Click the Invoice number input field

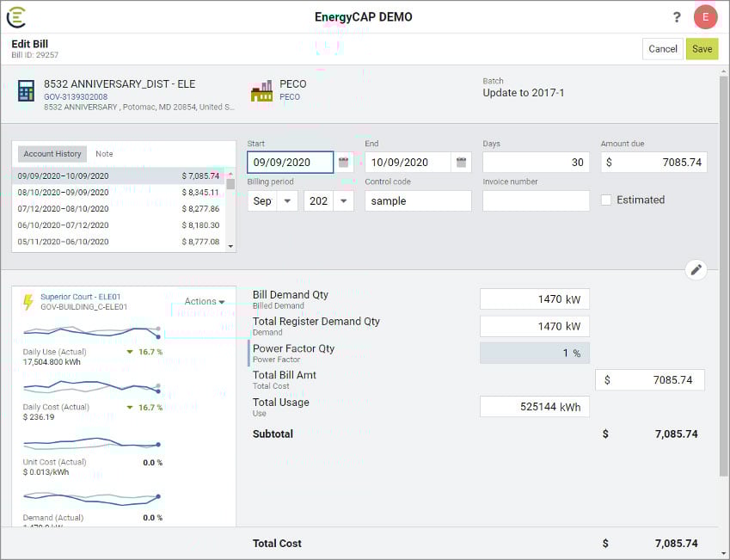536,200
